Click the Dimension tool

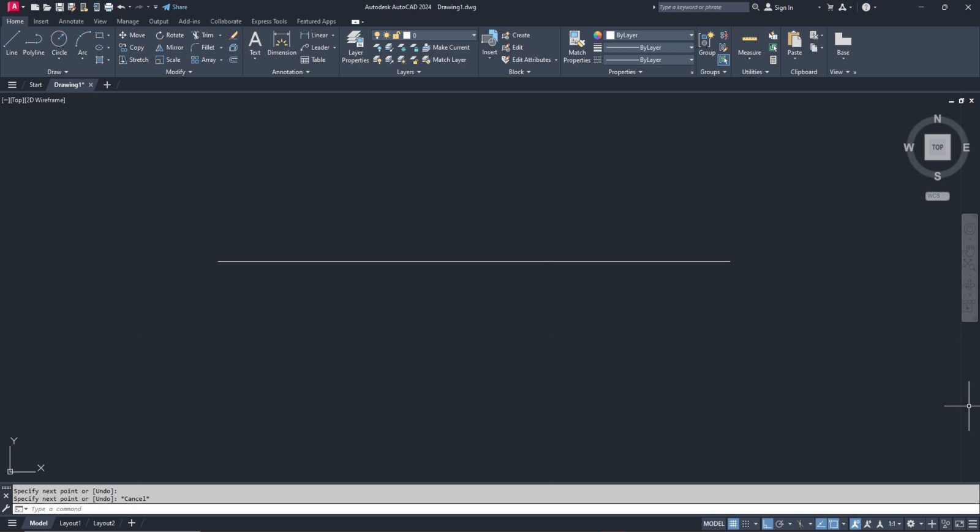(x=282, y=44)
